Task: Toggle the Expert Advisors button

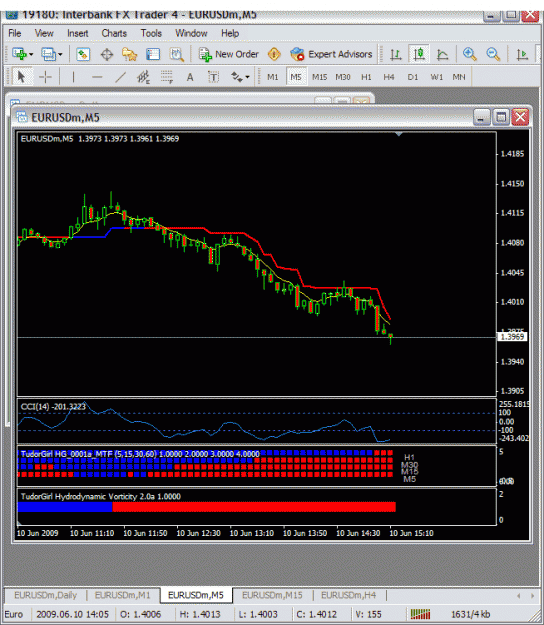Action: (331, 54)
